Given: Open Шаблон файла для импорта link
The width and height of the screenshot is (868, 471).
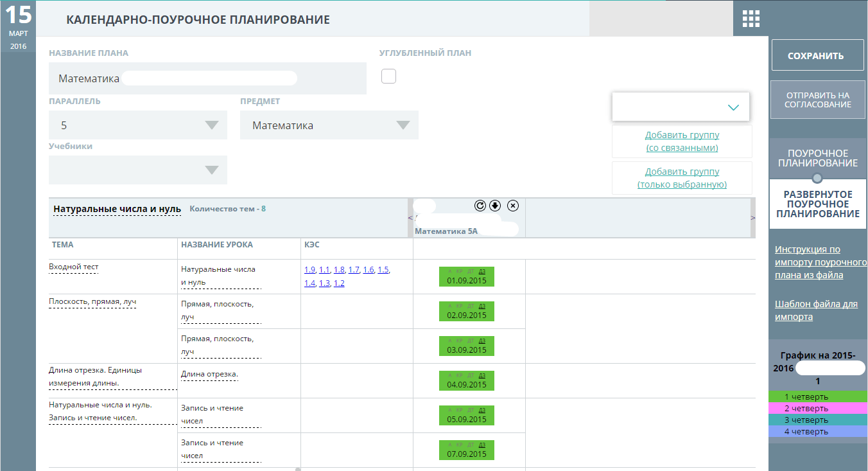Looking at the screenshot, I should (816, 310).
